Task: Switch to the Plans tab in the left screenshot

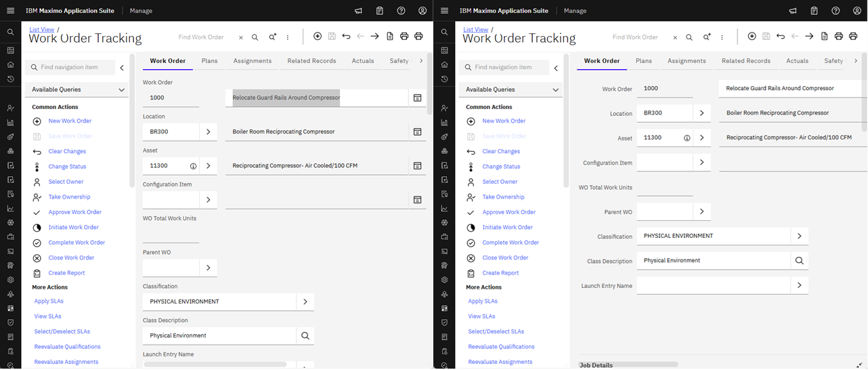Action: point(210,61)
